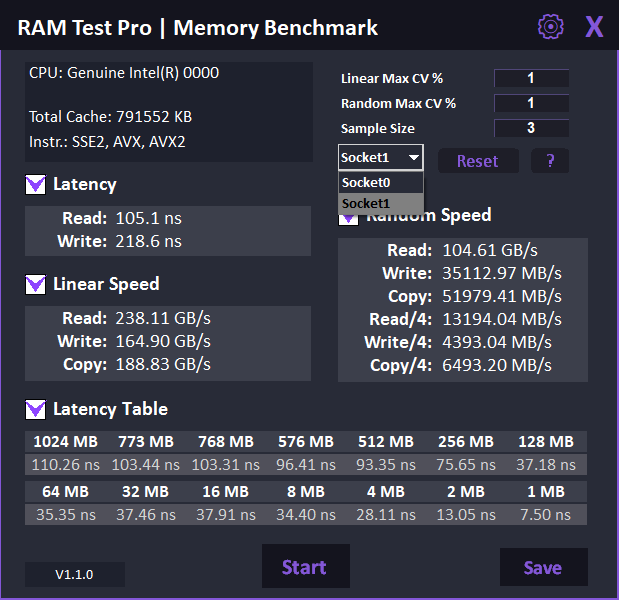This screenshot has height=600, width=619.
Task: Click the Linear Max CV % field
Action: (x=531, y=78)
